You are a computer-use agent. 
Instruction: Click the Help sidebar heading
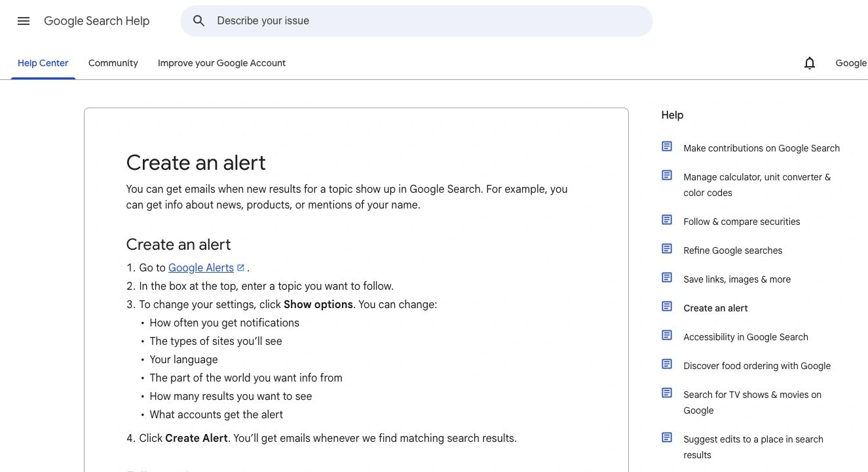(x=672, y=115)
